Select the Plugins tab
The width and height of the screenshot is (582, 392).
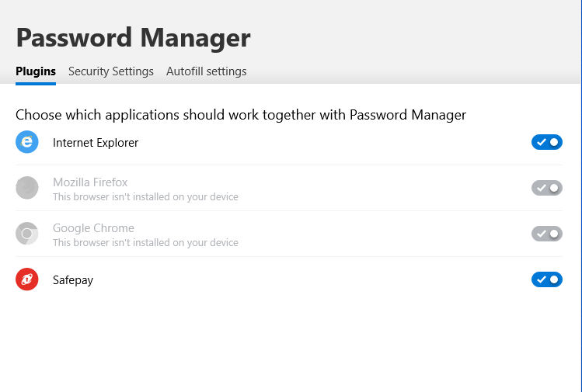click(36, 71)
